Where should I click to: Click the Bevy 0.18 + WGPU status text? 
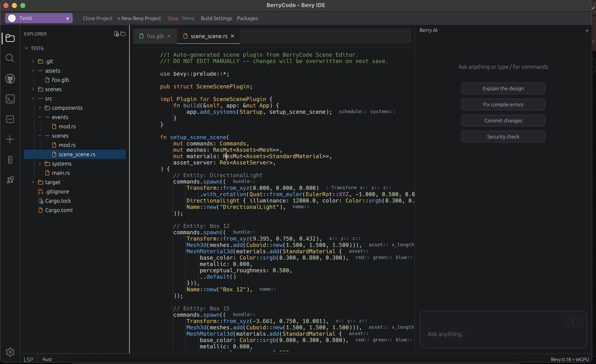(x=570, y=359)
